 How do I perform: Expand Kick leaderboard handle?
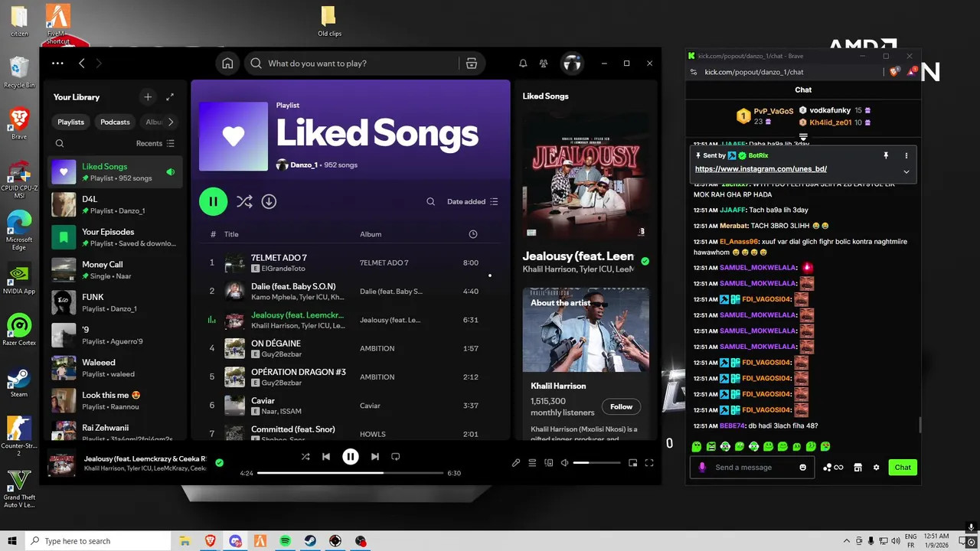pyautogui.click(x=803, y=137)
